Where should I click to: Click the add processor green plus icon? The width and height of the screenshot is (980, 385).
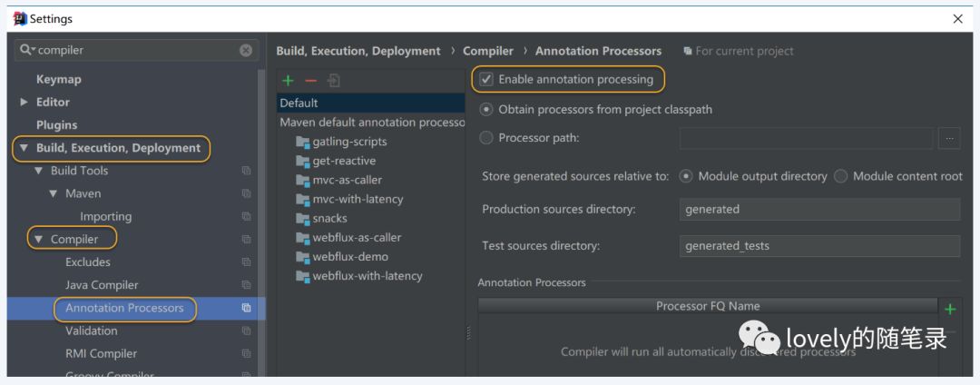tap(950, 309)
